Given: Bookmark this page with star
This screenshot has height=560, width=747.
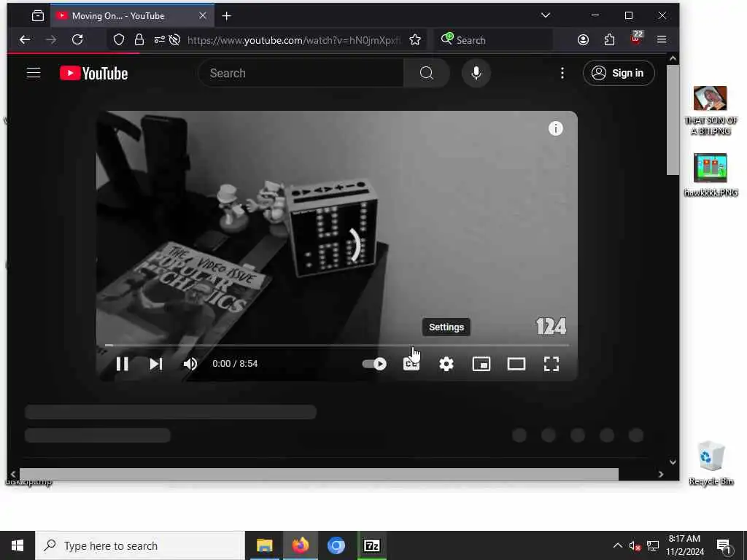Looking at the screenshot, I should (415, 40).
